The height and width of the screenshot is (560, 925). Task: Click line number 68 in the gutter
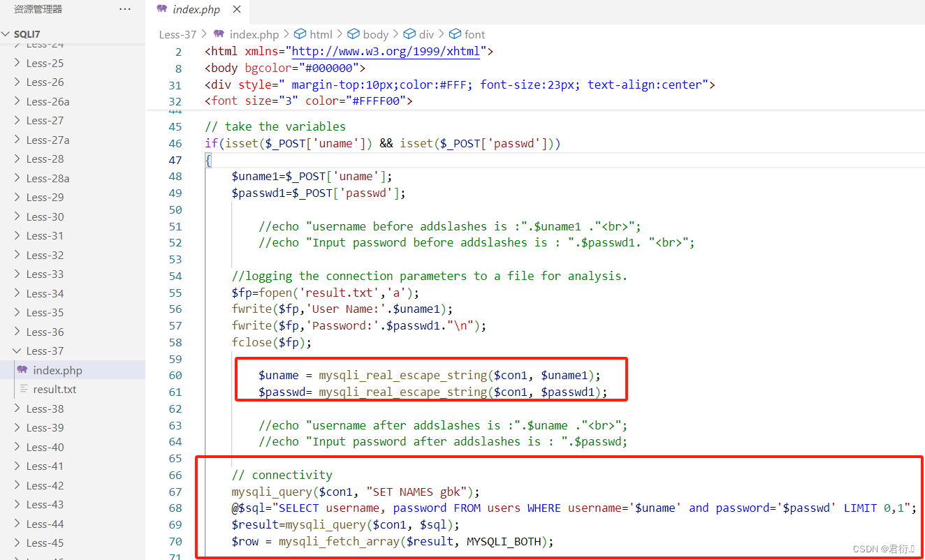[x=175, y=508]
